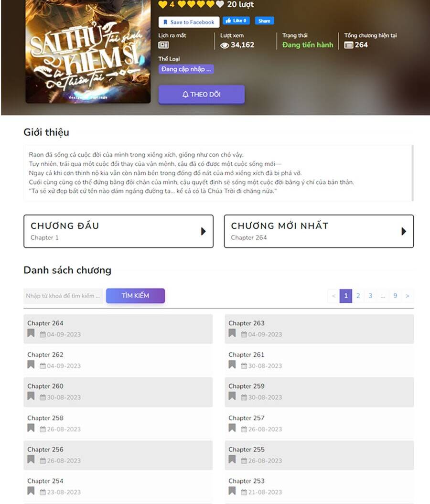Click Save to Facebook button
The width and height of the screenshot is (430, 504).
coord(189,22)
